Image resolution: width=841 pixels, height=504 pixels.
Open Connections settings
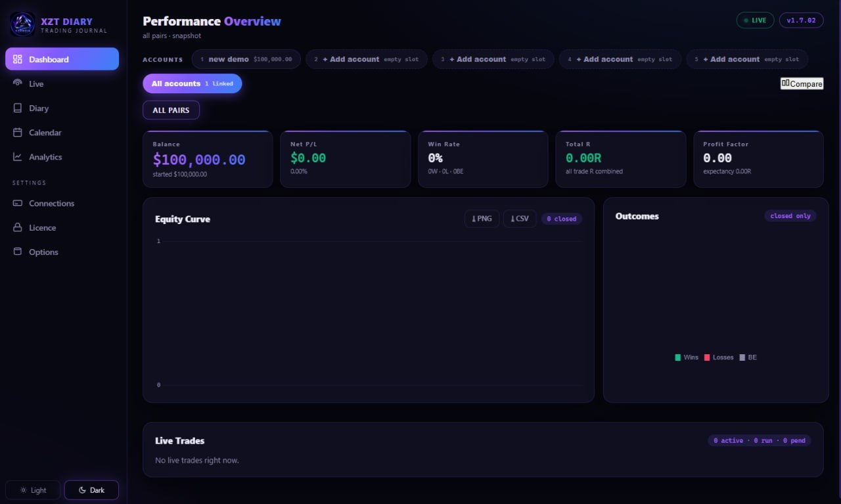pyautogui.click(x=62, y=203)
